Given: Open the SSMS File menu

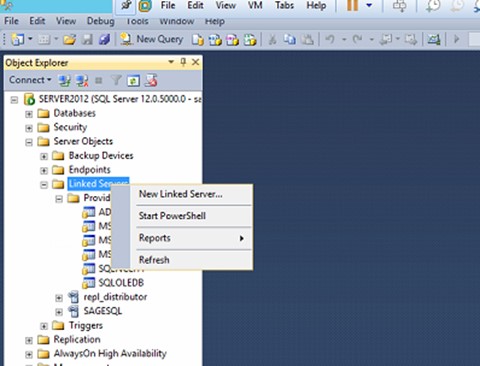Looking at the screenshot, I should point(11,21).
